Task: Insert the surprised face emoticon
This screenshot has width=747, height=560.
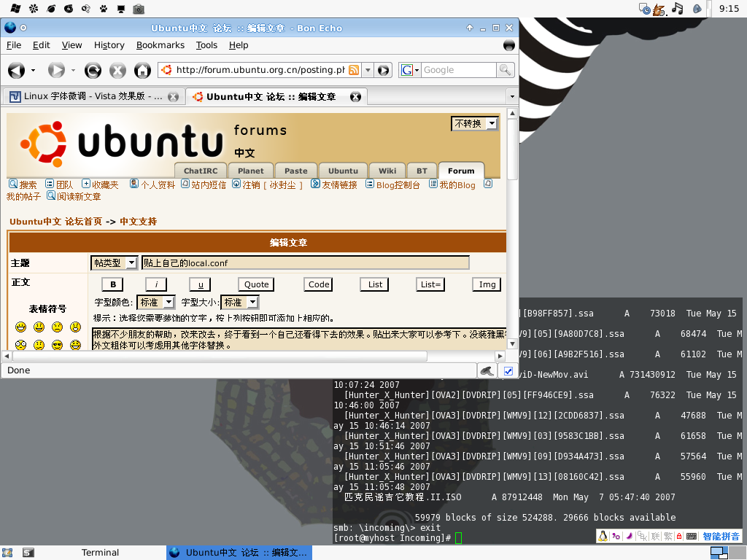Action: pos(75,327)
